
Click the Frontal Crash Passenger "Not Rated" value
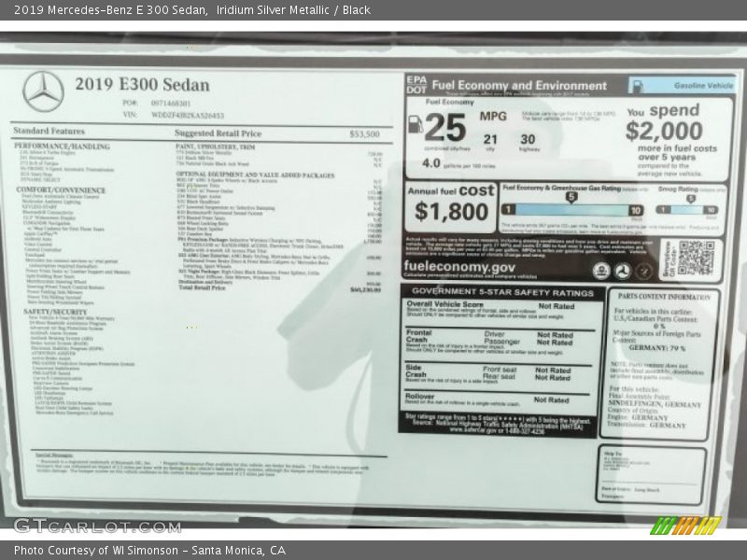(555, 343)
